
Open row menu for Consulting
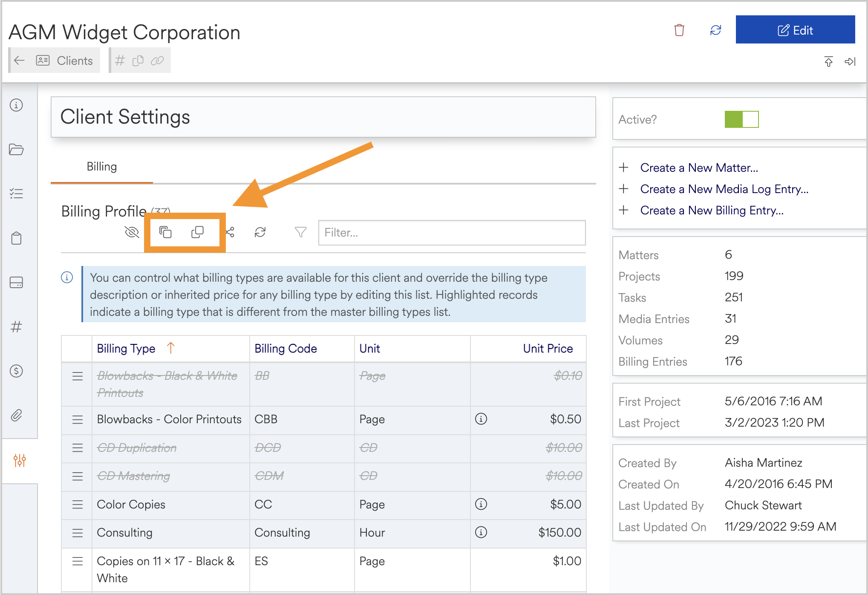click(x=77, y=533)
